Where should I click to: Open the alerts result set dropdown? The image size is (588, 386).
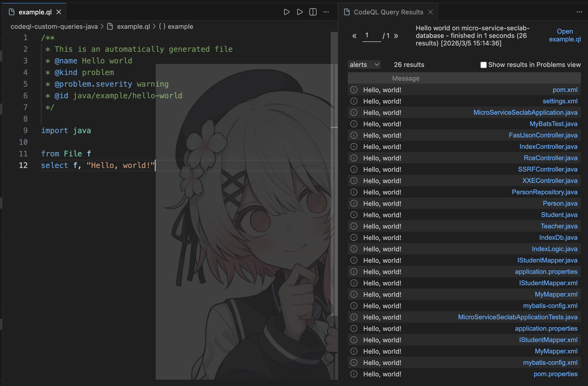[x=364, y=65]
